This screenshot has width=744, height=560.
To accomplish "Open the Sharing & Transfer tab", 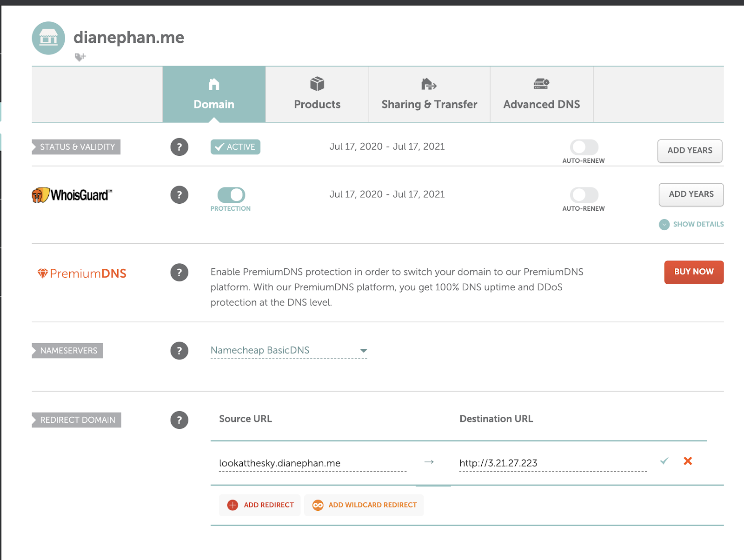I will (429, 94).
